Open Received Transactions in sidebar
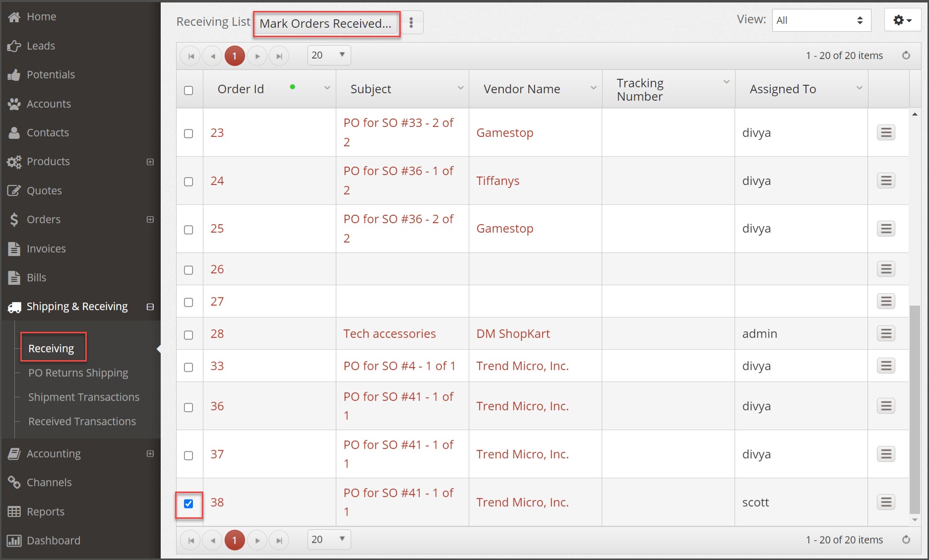929x560 pixels. point(82,421)
